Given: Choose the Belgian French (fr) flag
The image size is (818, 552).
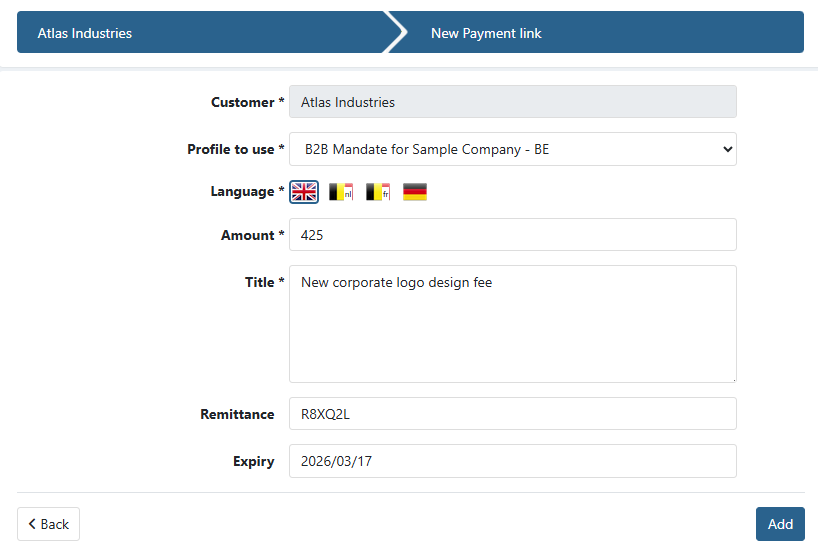Looking at the screenshot, I should pos(378,192).
